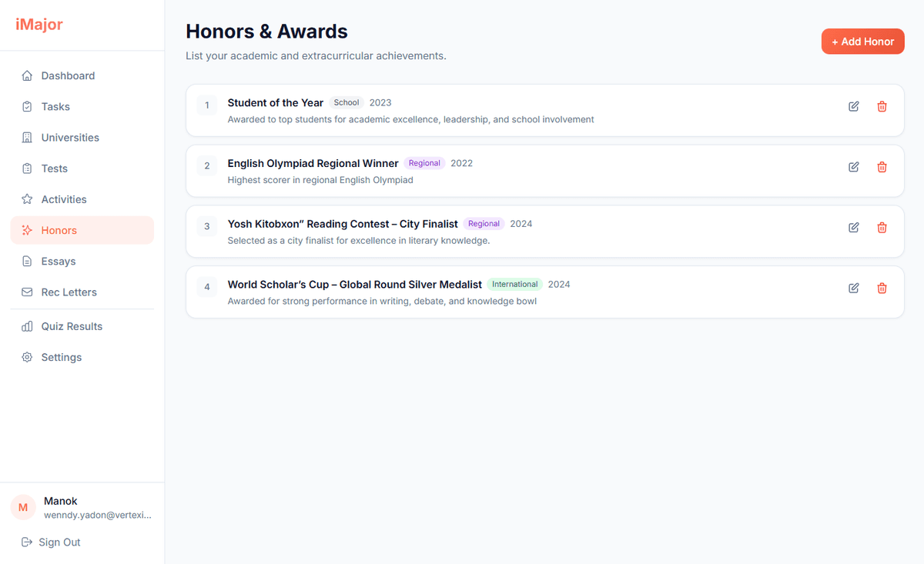
Task: Click the iMajor logo
Action: coord(38,24)
